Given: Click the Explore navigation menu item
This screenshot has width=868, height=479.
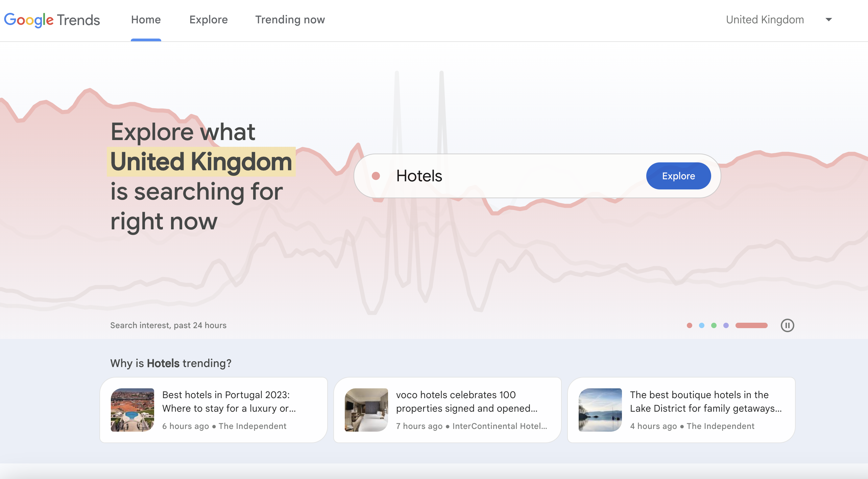Looking at the screenshot, I should (208, 20).
